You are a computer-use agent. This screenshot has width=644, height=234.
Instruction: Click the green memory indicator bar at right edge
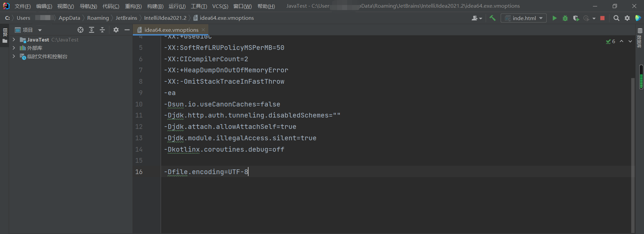coord(641,77)
